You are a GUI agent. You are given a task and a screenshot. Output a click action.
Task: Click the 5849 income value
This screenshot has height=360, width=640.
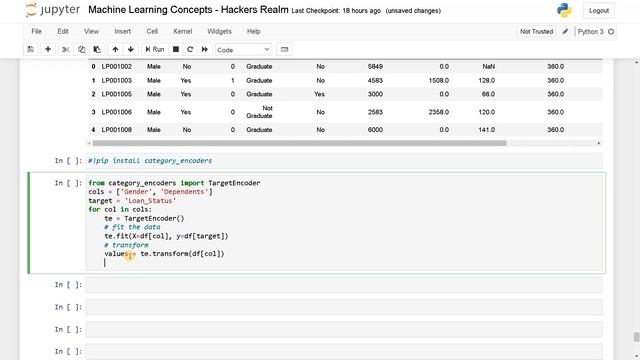(375, 67)
